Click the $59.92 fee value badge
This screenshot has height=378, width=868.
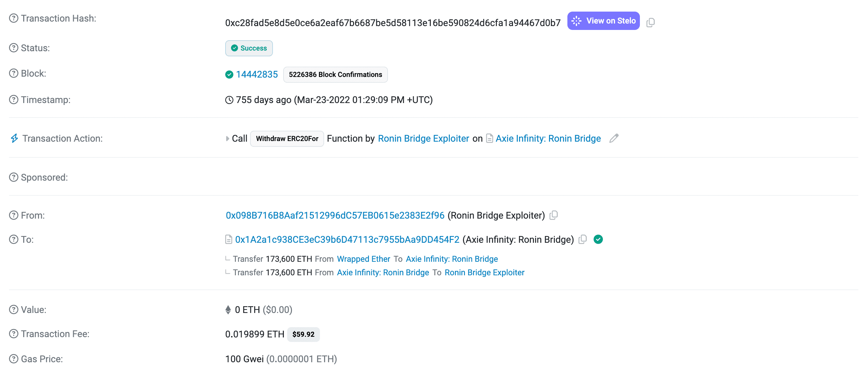(x=303, y=334)
